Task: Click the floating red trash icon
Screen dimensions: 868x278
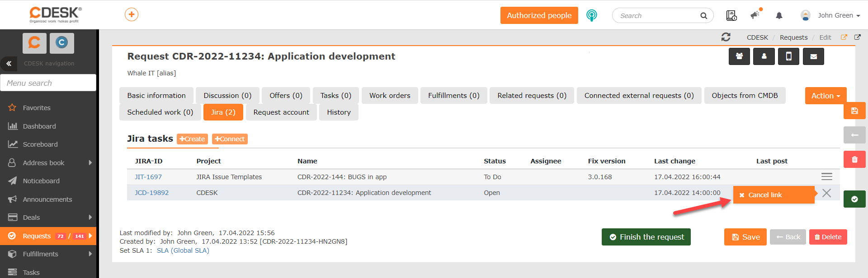Action: pyautogui.click(x=854, y=159)
